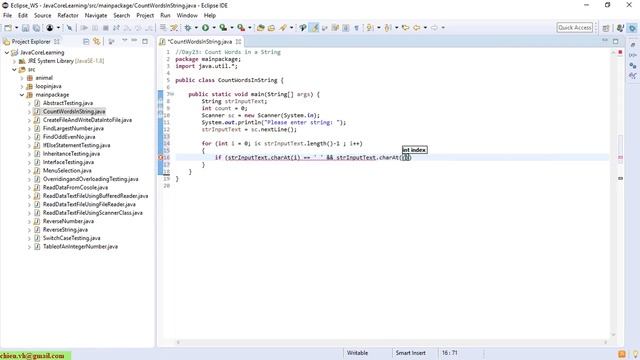Click the green Run button icon

pos(205,28)
